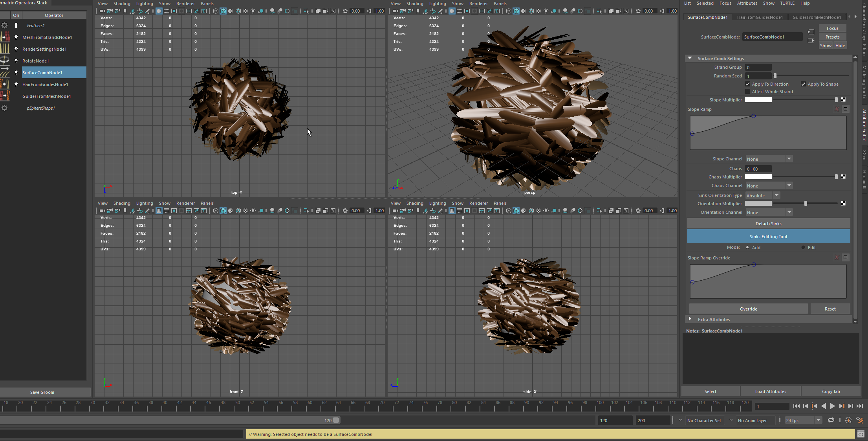Click the Save Groom button
Image resolution: width=868 pixels, height=441 pixels.
click(42, 392)
